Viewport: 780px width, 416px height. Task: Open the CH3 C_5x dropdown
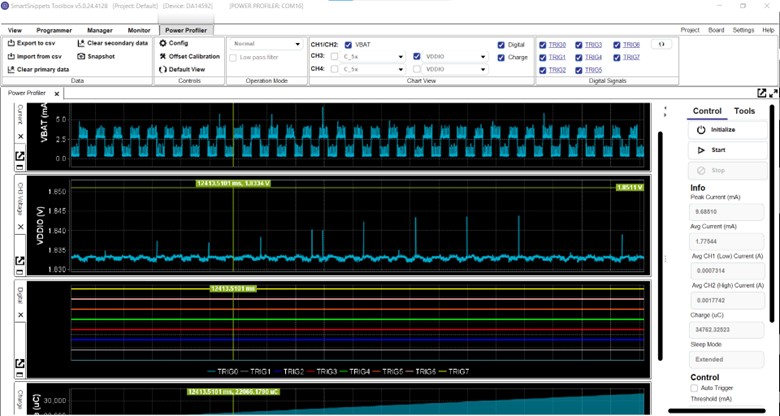(x=373, y=57)
